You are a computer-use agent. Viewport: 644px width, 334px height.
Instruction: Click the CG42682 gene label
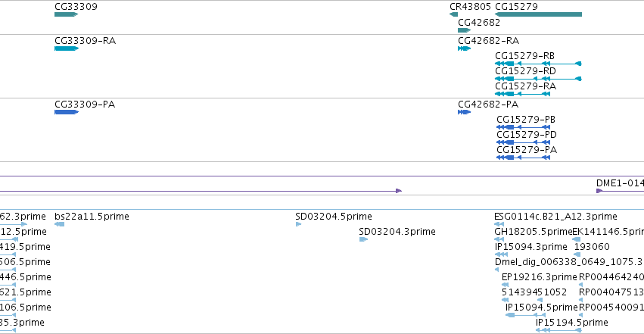(x=479, y=23)
